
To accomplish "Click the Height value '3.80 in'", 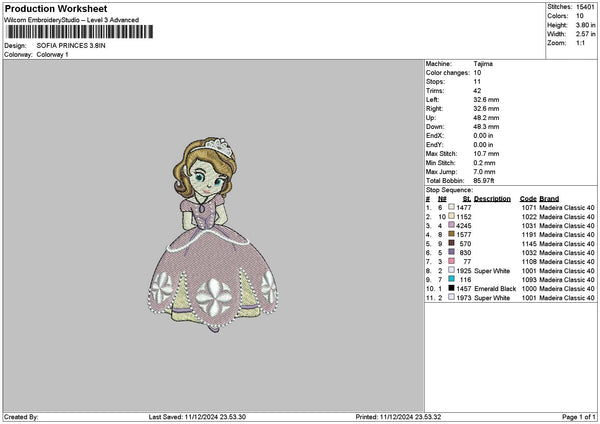I will tap(585, 25).
